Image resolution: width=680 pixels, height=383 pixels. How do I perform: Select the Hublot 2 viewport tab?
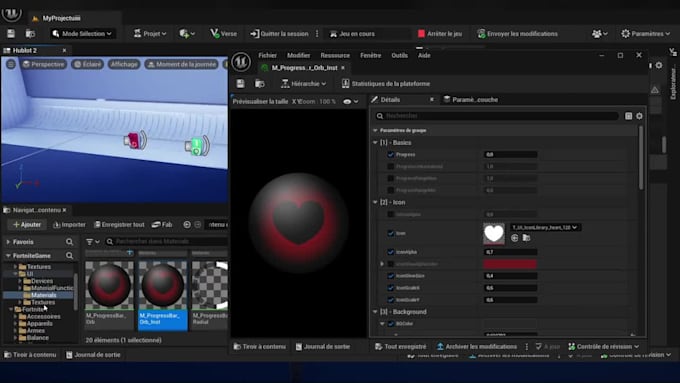point(25,50)
